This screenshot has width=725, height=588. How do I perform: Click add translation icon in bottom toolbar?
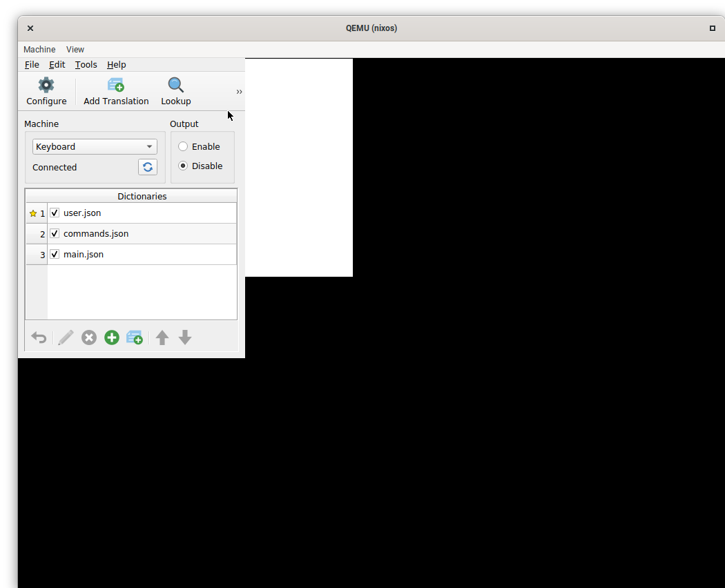click(x=135, y=337)
